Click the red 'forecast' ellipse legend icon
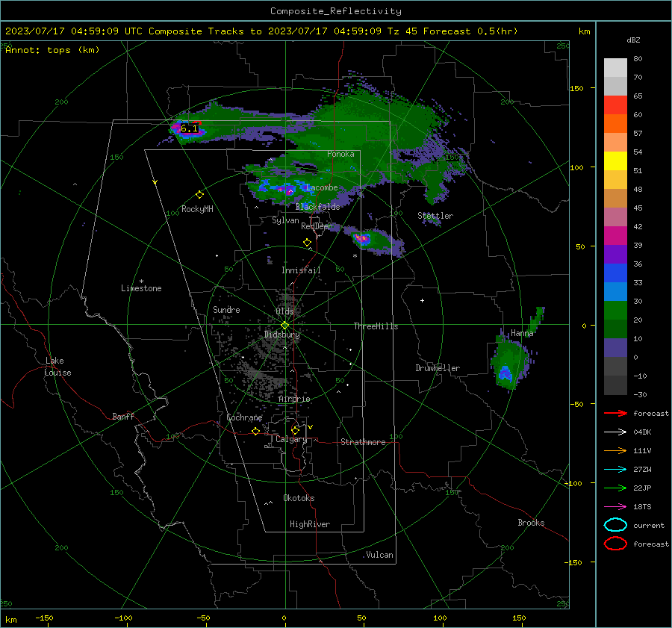The image size is (672, 628). (615, 544)
